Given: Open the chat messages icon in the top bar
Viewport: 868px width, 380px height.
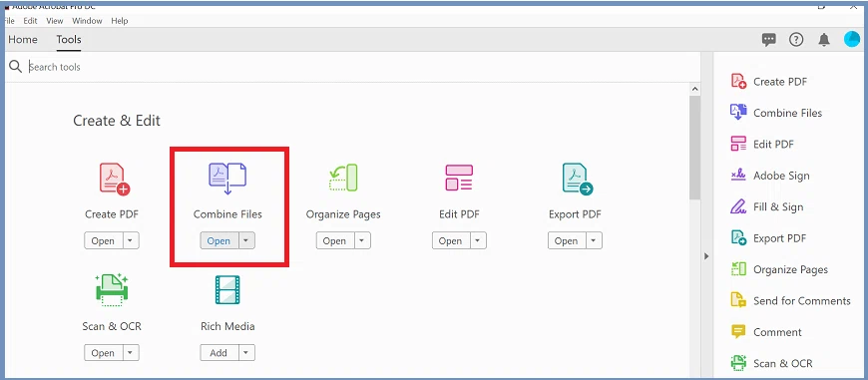Looking at the screenshot, I should [x=768, y=39].
